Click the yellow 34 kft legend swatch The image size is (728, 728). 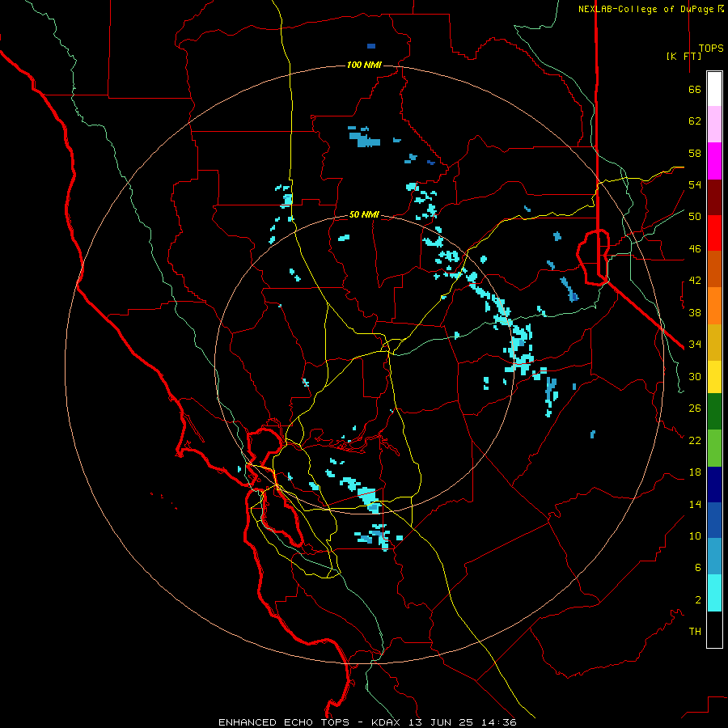(714, 377)
